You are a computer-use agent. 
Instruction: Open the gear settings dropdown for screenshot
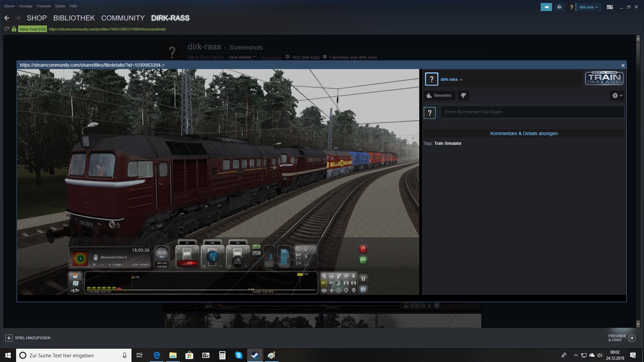617,96
